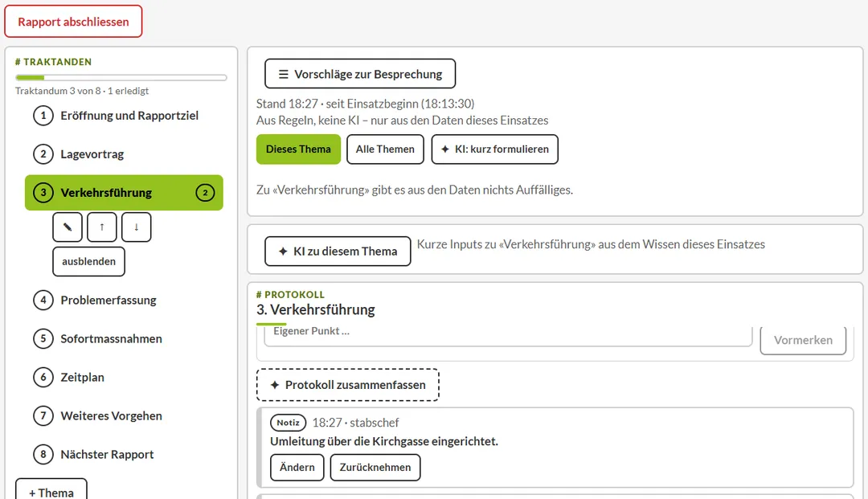868x499 pixels.
Task: Click the sparkle icon in KI zu diesem Thema
Action: click(x=283, y=252)
